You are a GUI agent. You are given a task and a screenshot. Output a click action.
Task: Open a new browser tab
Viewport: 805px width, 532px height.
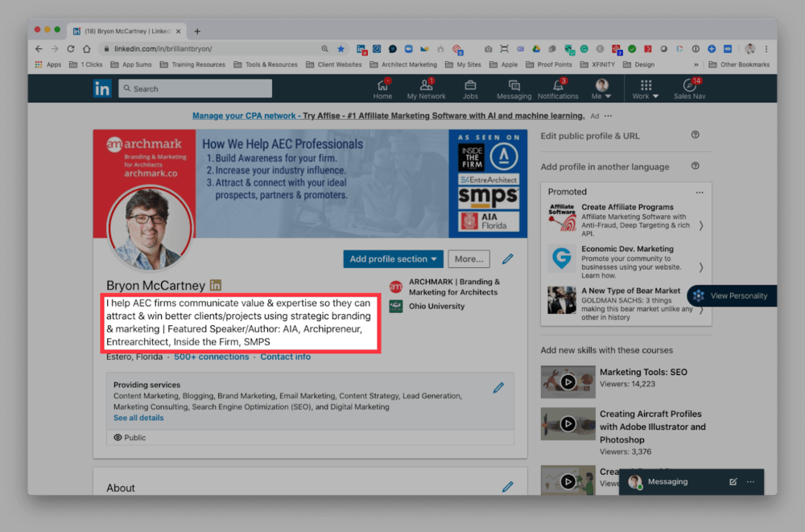pyautogui.click(x=197, y=31)
